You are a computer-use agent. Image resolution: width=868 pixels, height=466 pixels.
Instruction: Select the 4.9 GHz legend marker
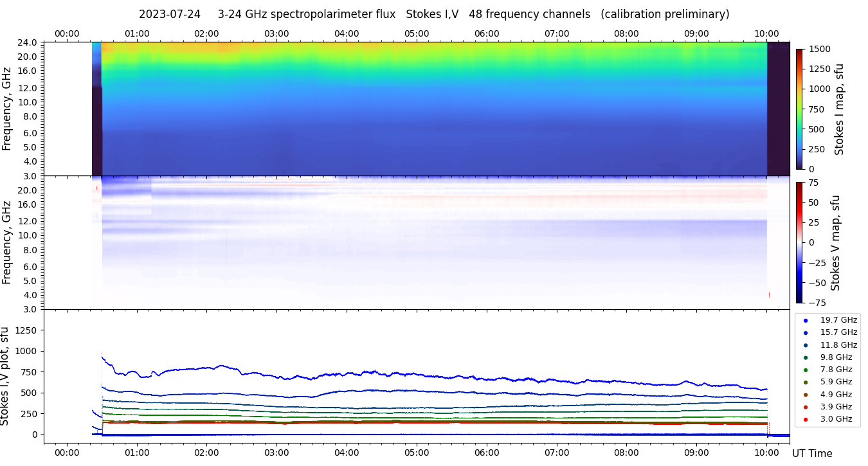click(x=806, y=395)
